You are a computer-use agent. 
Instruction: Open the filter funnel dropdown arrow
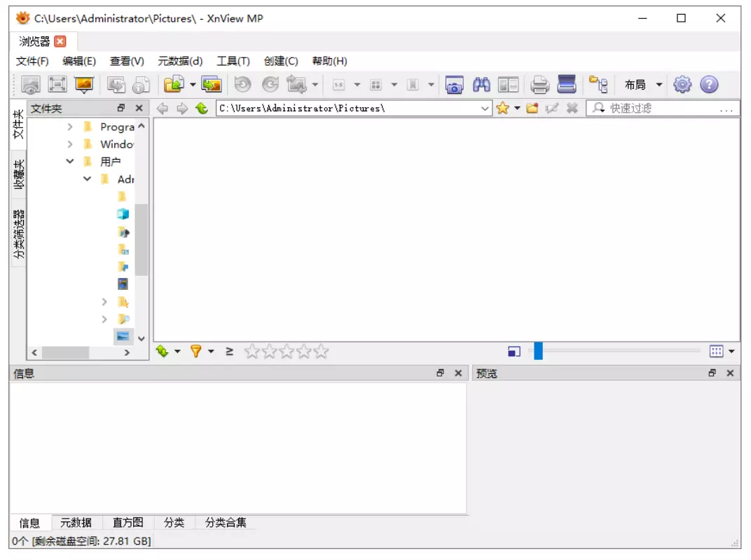click(x=211, y=352)
